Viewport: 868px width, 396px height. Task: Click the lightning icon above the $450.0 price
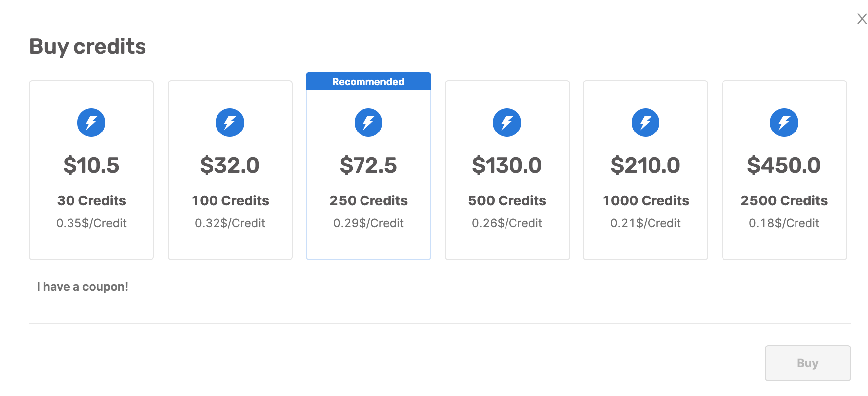pos(784,123)
